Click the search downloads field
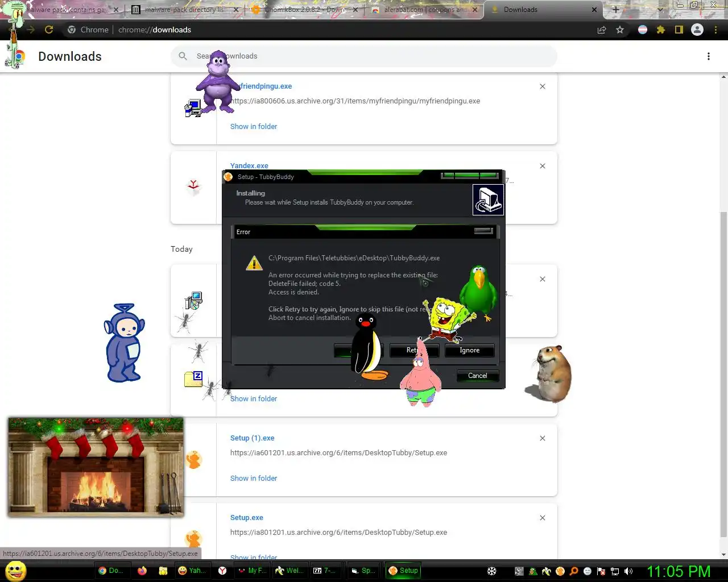This screenshot has width=728, height=582. (364, 56)
